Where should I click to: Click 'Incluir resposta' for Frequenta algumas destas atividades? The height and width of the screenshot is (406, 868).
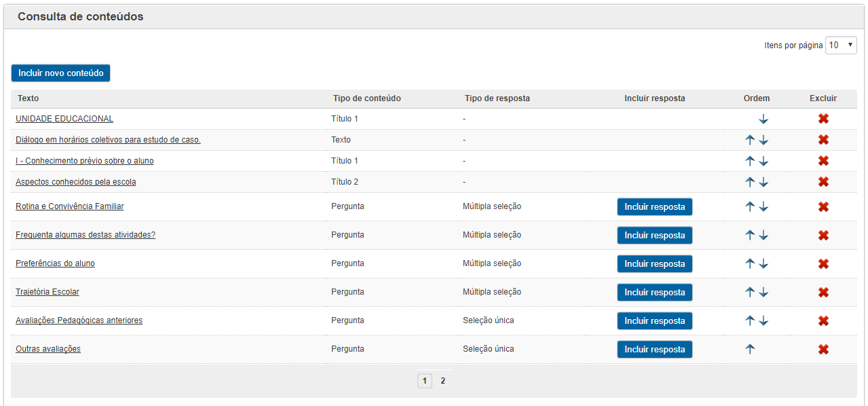point(655,236)
